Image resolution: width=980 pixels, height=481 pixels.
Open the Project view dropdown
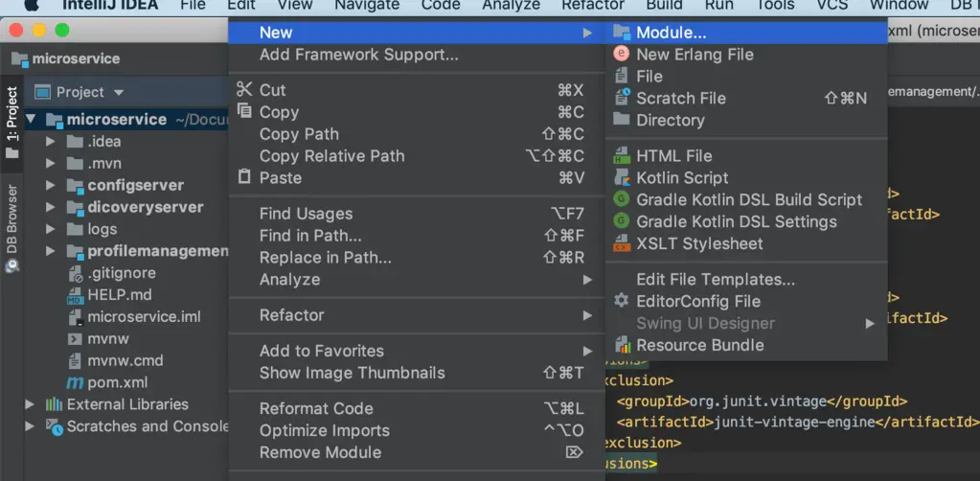coord(119,93)
